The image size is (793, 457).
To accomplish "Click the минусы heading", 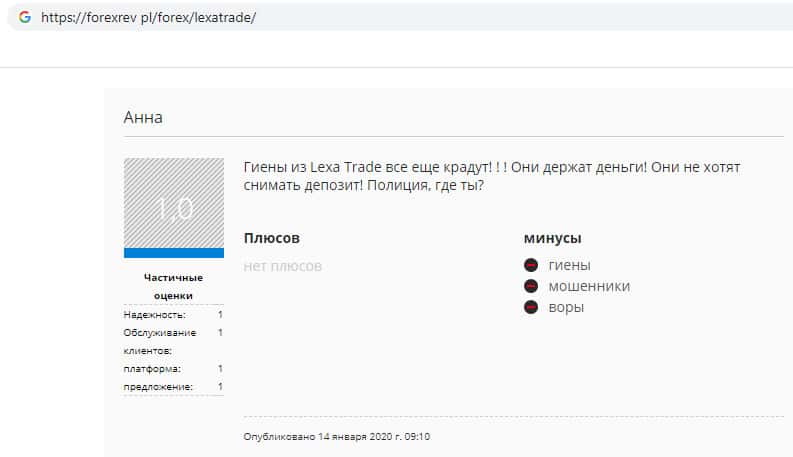I will coord(552,238).
